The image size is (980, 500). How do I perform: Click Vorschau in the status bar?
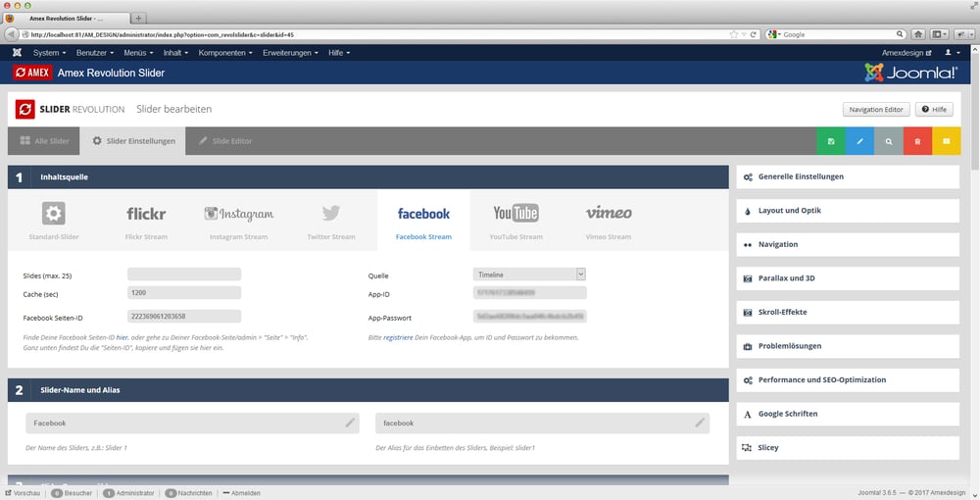23,493
